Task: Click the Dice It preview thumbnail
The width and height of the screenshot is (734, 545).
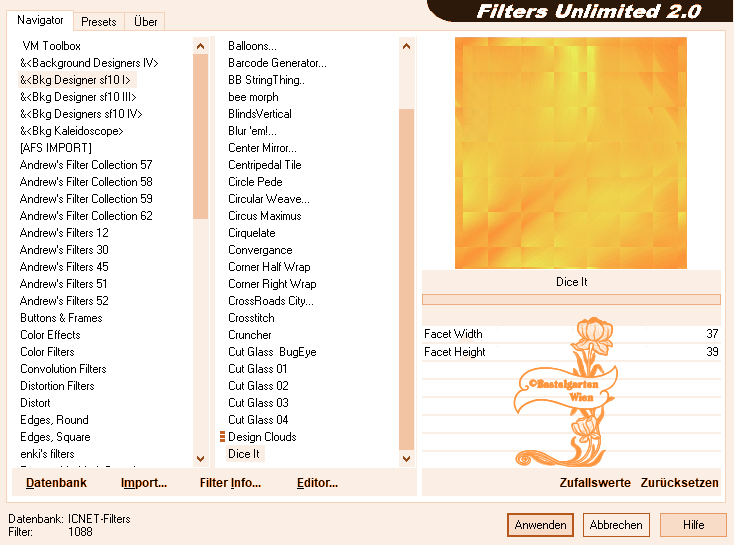Action: coord(571,153)
